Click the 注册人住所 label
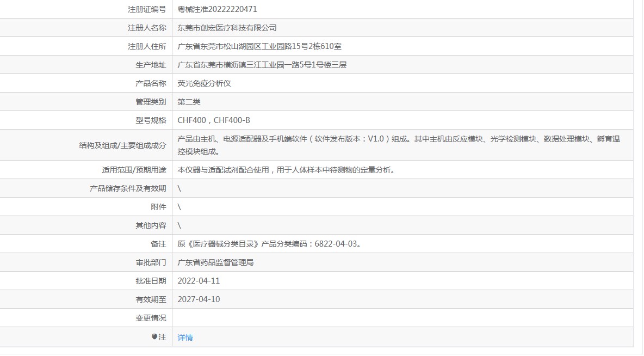This screenshot has height=356, width=644. [x=147, y=46]
